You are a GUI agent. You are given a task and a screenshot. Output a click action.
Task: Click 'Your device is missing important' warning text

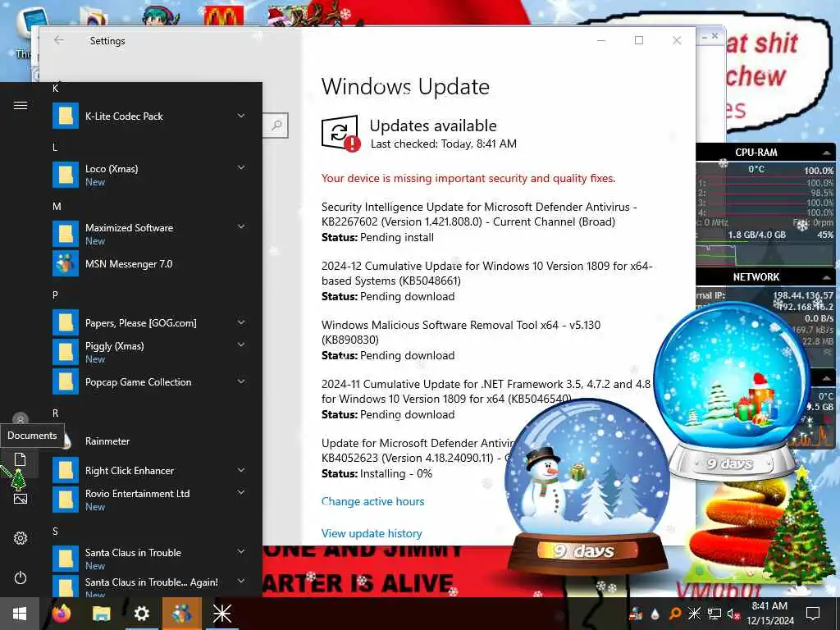[468, 178]
